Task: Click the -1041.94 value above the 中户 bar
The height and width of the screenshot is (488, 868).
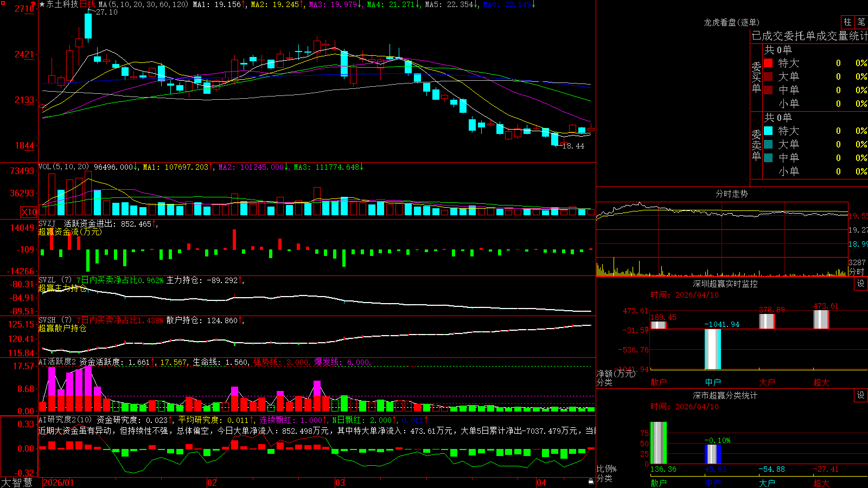Action: point(722,324)
